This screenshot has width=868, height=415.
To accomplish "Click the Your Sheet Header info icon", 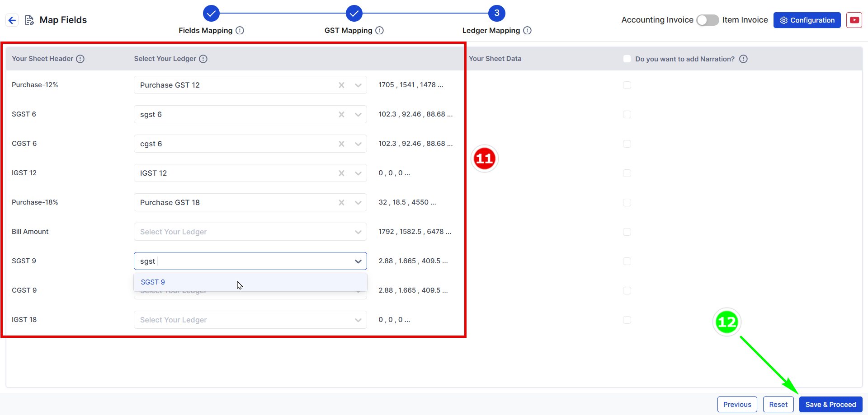I will coord(80,59).
